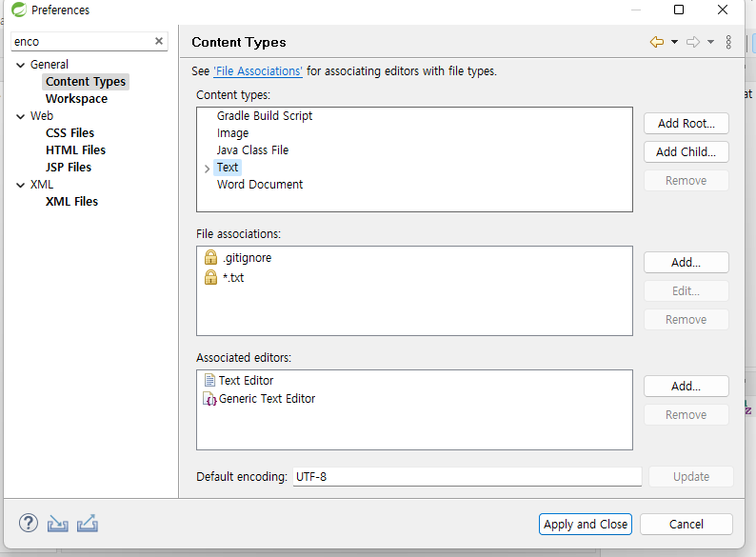Click the back navigation arrow icon

pos(657,42)
